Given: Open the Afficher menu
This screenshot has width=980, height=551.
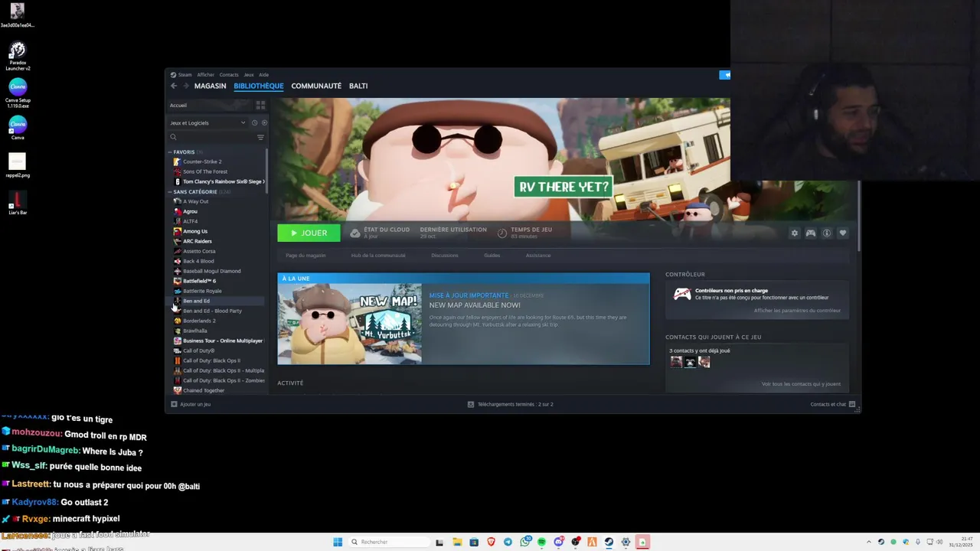Looking at the screenshot, I should tap(205, 75).
